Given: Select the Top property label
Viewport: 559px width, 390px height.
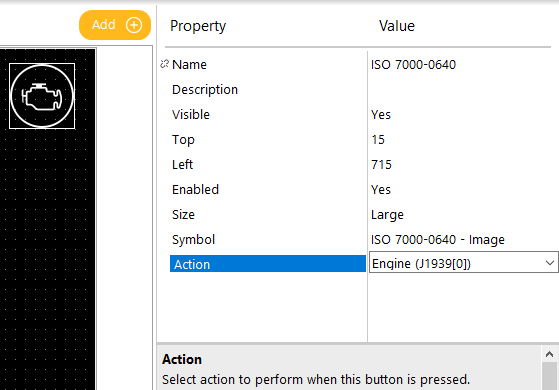Looking at the screenshot, I should (183, 139).
